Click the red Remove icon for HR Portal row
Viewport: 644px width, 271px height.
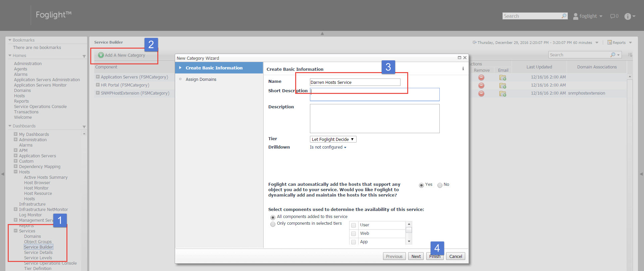pos(481,86)
